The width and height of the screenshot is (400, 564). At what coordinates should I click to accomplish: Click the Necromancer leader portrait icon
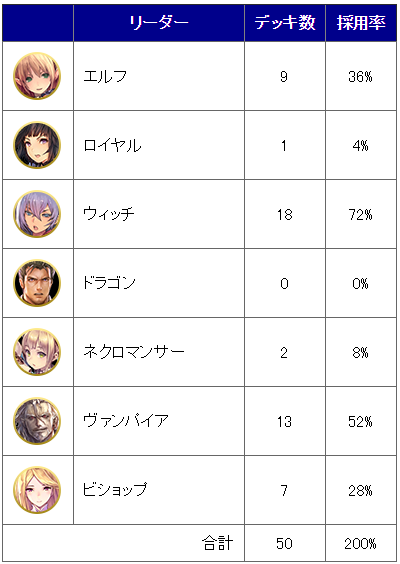(x=37, y=352)
